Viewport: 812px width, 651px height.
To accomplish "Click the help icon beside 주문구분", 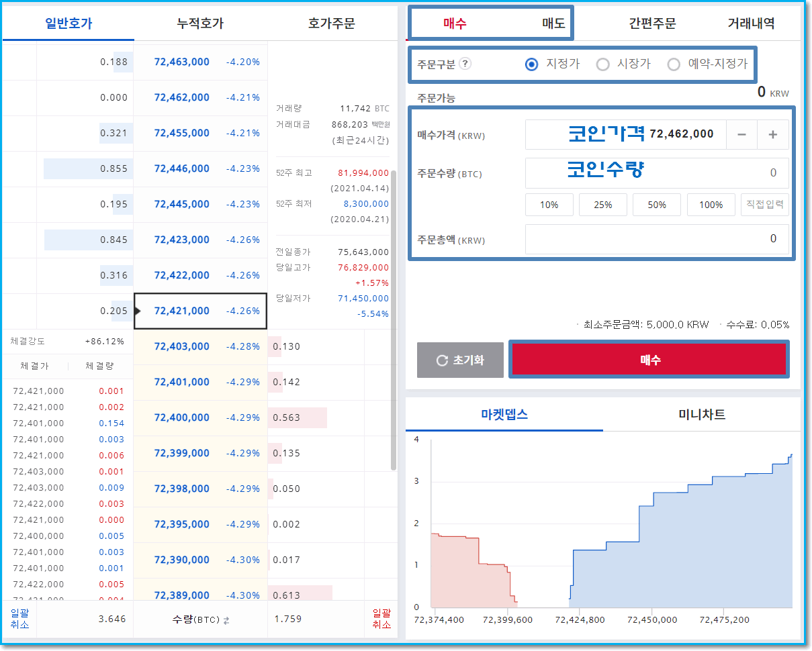I will coord(465,64).
